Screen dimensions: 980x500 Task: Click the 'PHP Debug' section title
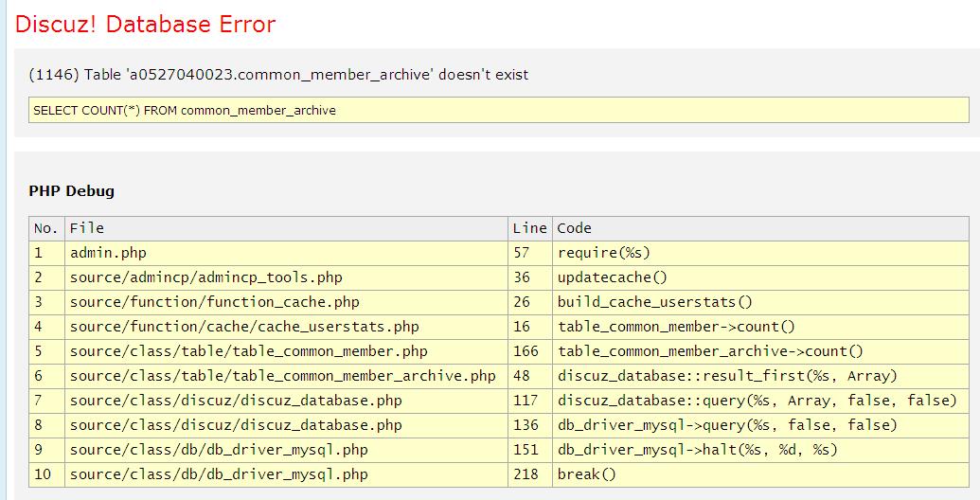(x=71, y=191)
